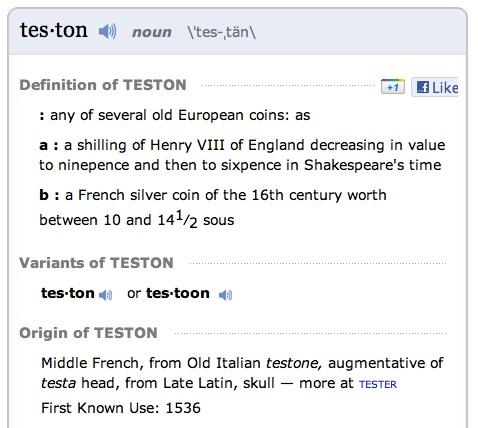Click the noun part-of-speech label

152,33
